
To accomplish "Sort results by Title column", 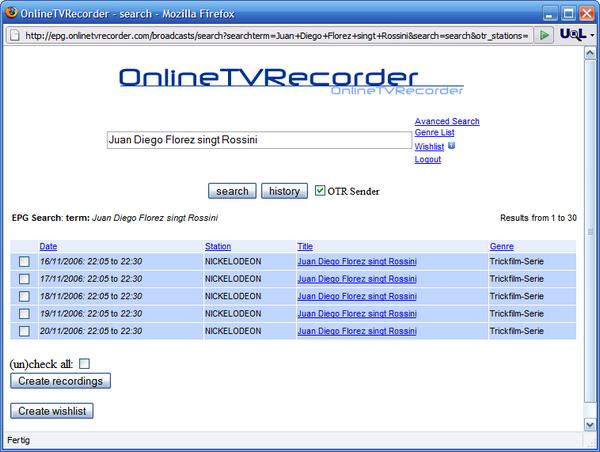I will [x=305, y=246].
